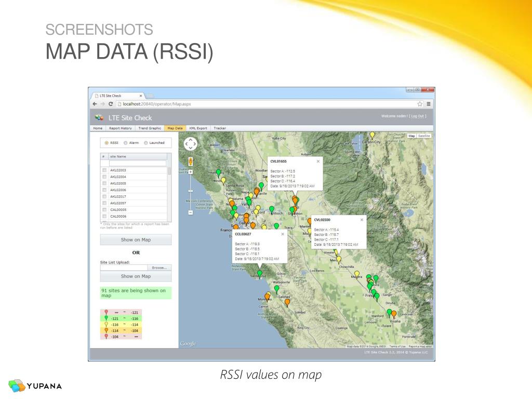Click the site name filter input

coord(137,164)
